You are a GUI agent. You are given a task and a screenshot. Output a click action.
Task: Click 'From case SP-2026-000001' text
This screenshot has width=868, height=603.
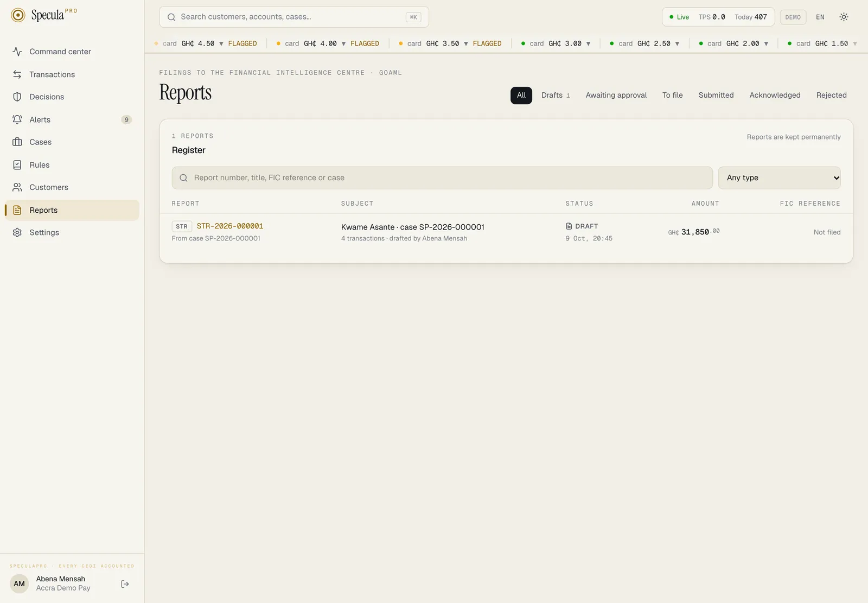coord(216,238)
